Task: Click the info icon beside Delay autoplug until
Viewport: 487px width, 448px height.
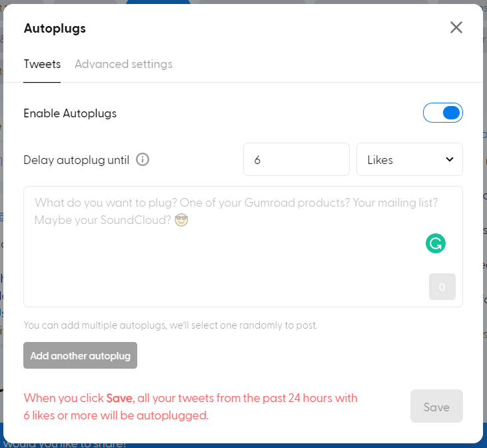Action: [143, 160]
